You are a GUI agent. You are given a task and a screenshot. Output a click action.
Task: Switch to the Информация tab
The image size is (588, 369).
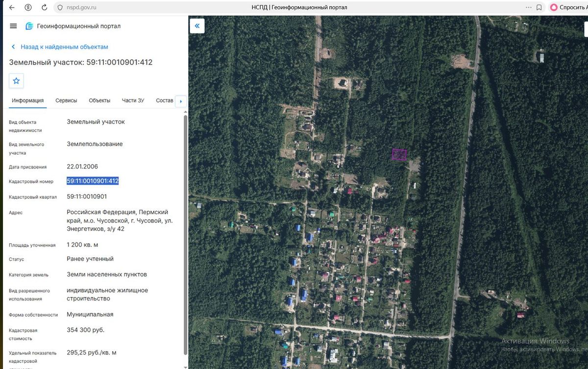tap(28, 100)
